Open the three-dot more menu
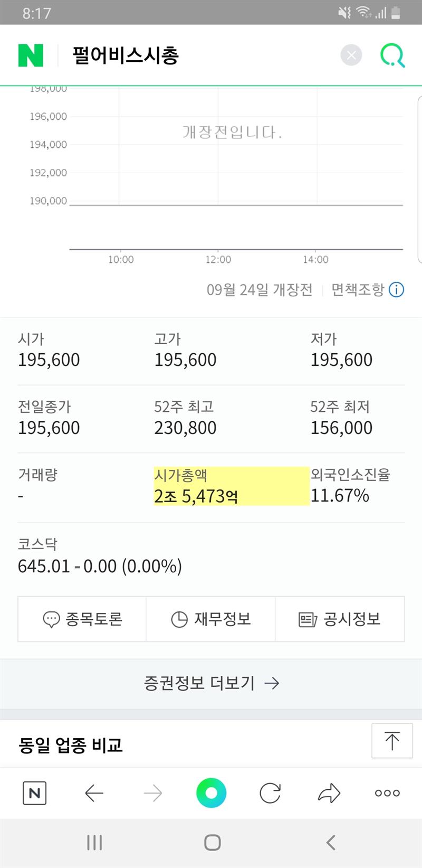Screen dimensions: 422x868 click(387, 793)
